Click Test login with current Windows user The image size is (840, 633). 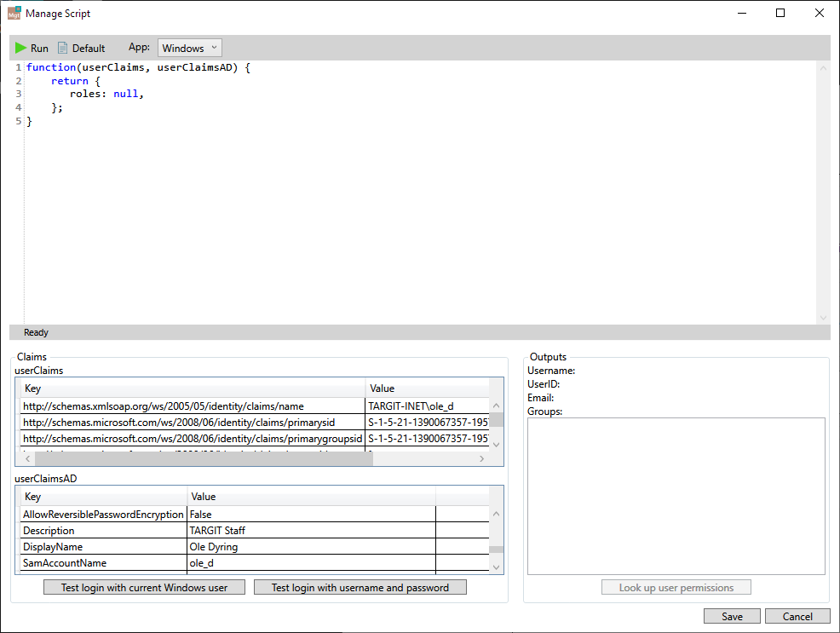pos(144,587)
